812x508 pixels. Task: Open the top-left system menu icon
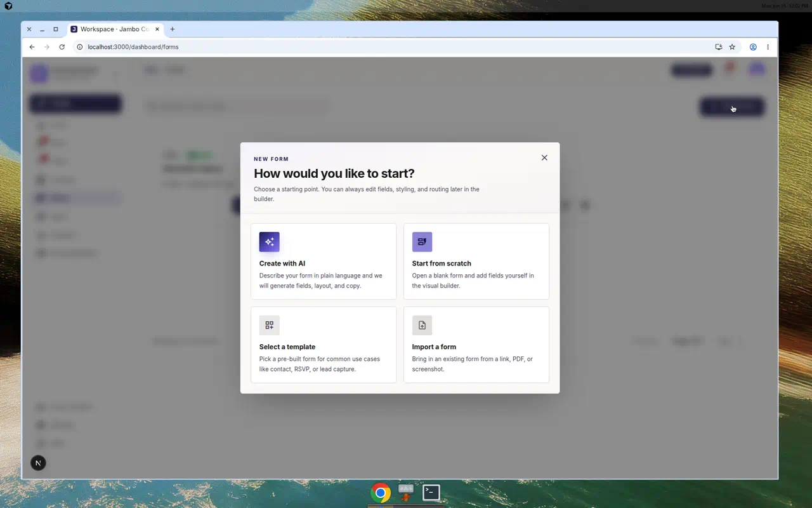(x=8, y=6)
